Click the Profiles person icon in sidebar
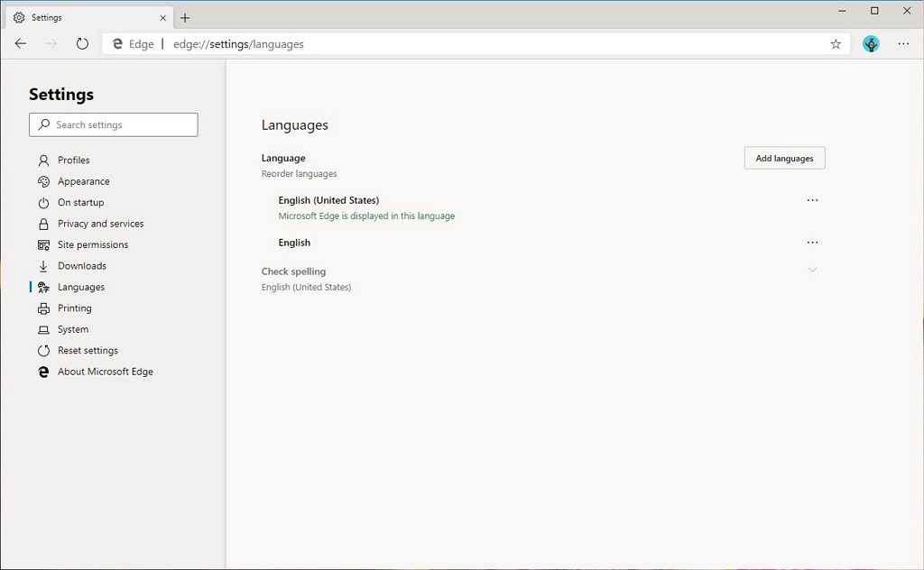This screenshot has width=924, height=570. click(43, 161)
